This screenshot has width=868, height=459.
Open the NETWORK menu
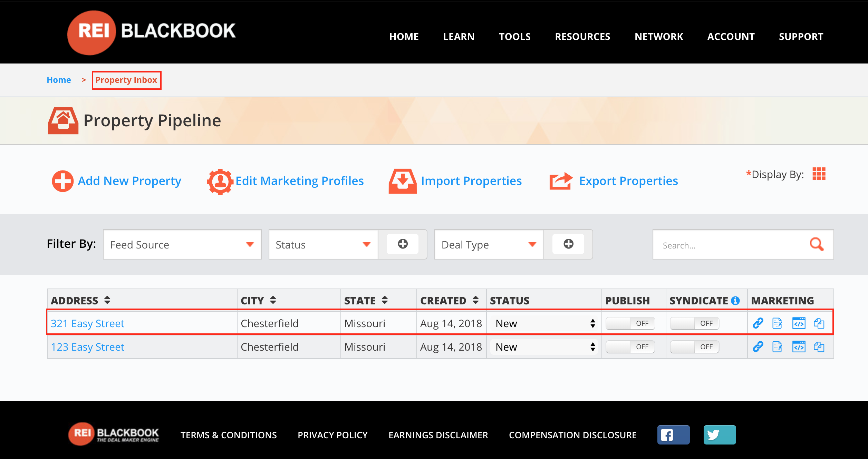[659, 37]
